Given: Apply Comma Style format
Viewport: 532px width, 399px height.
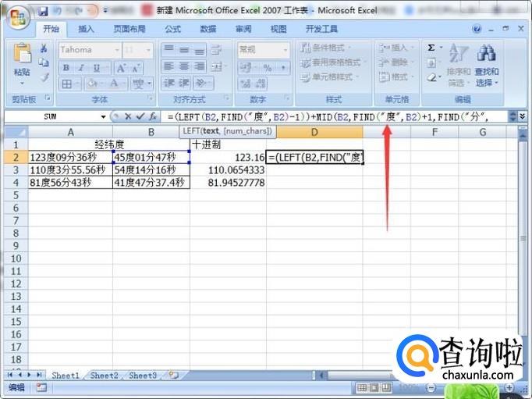Looking at the screenshot, I should point(282,68).
